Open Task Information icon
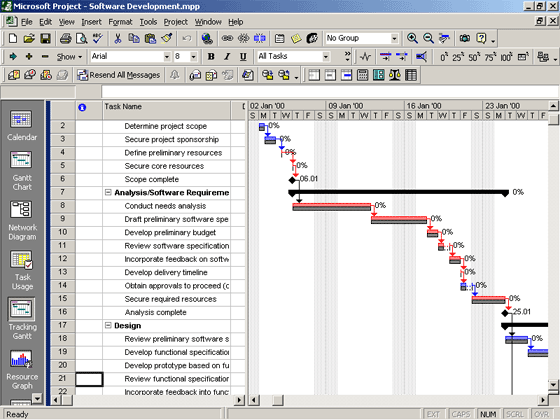The height and width of the screenshot is (420, 560). click(280, 38)
